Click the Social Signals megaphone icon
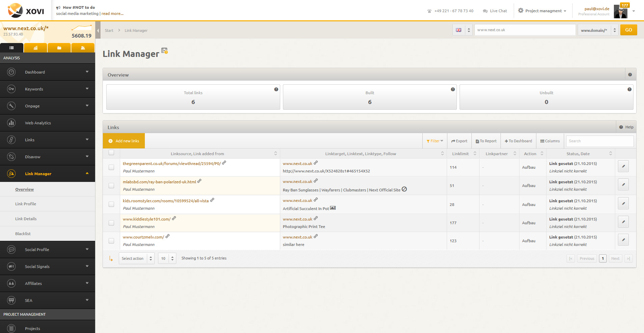 pyautogui.click(x=12, y=267)
